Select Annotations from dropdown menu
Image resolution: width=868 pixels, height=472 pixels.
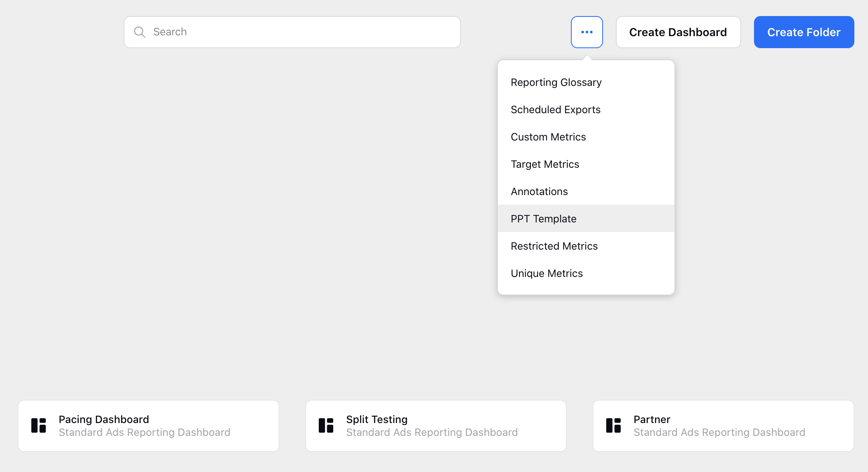[539, 191]
